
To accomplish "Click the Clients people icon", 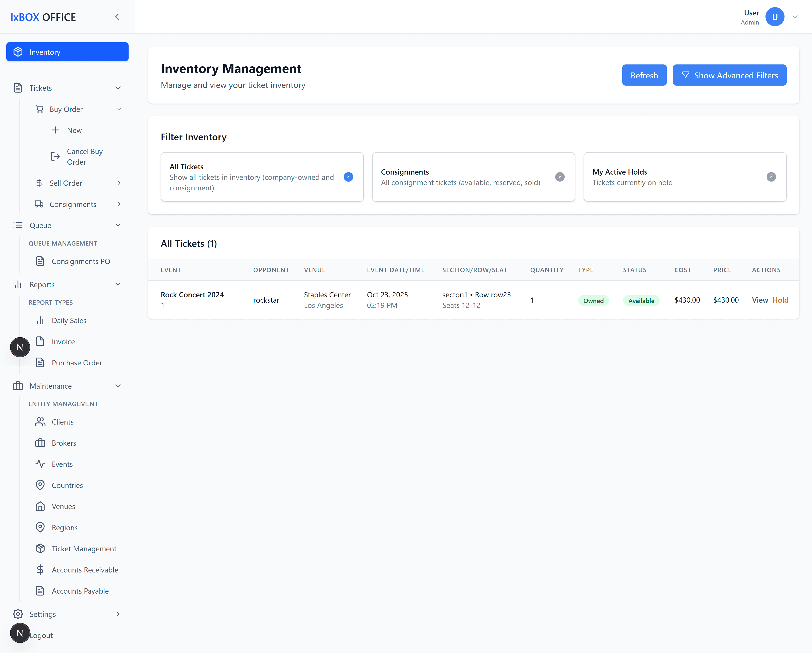I will (x=40, y=422).
